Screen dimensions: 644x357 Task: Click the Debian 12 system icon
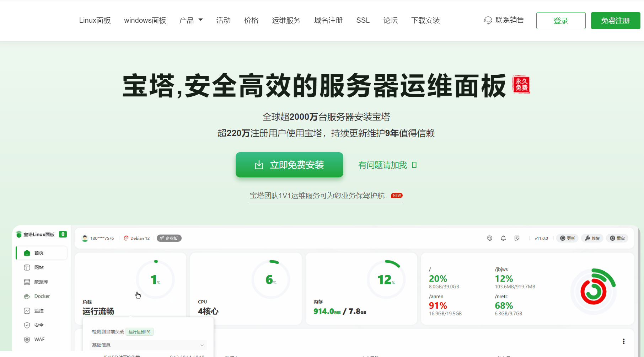(126, 238)
